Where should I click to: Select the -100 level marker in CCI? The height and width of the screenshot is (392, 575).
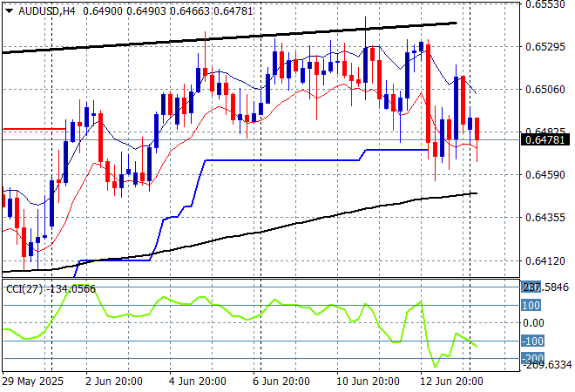531,341
